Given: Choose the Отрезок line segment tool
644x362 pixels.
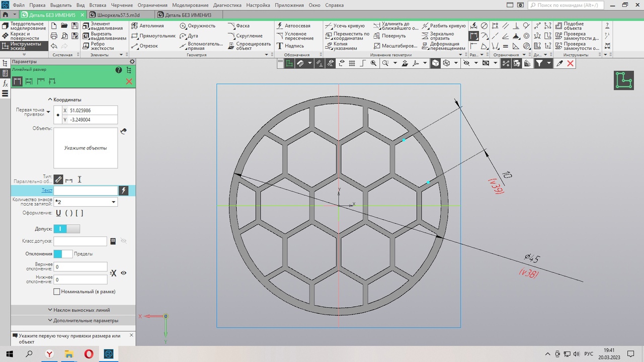Looking at the screenshot, I should click(x=144, y=46).
